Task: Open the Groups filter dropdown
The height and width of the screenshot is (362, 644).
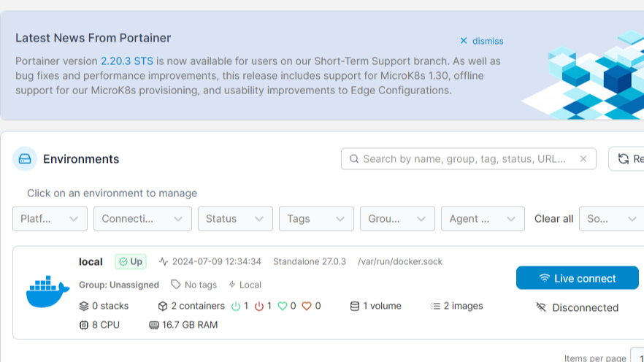Action: pos(397,219)
